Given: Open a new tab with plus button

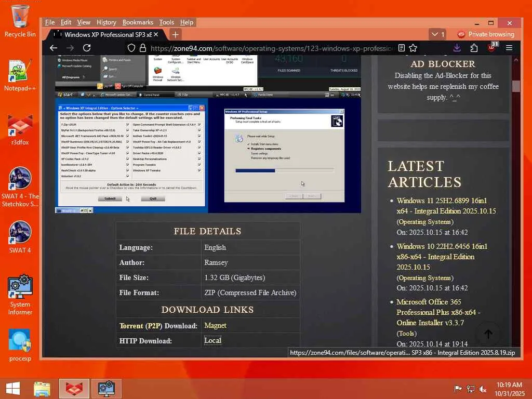Looking at the screenshot, I should point(176,34).
